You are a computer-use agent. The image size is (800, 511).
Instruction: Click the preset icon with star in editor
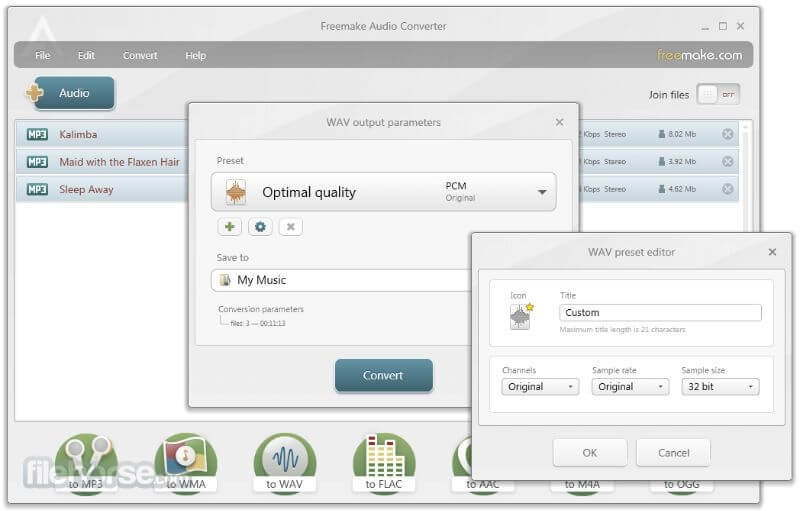click(x=521, y=316)
